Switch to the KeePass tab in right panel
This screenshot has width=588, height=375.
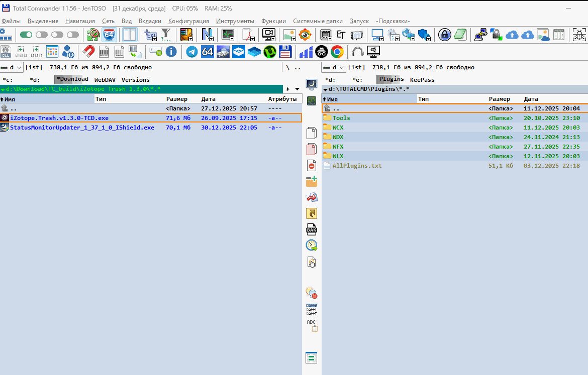point(422,80)
